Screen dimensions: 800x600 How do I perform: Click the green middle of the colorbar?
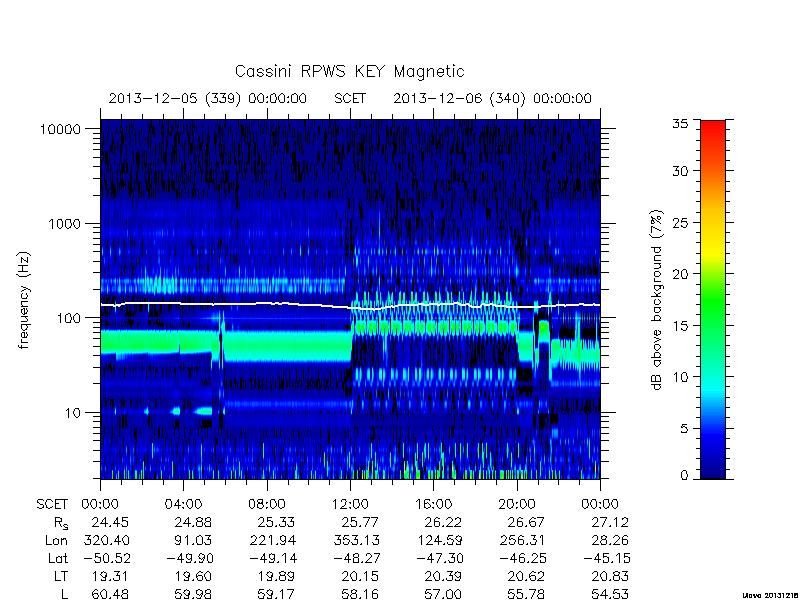(x=713, y=300)
